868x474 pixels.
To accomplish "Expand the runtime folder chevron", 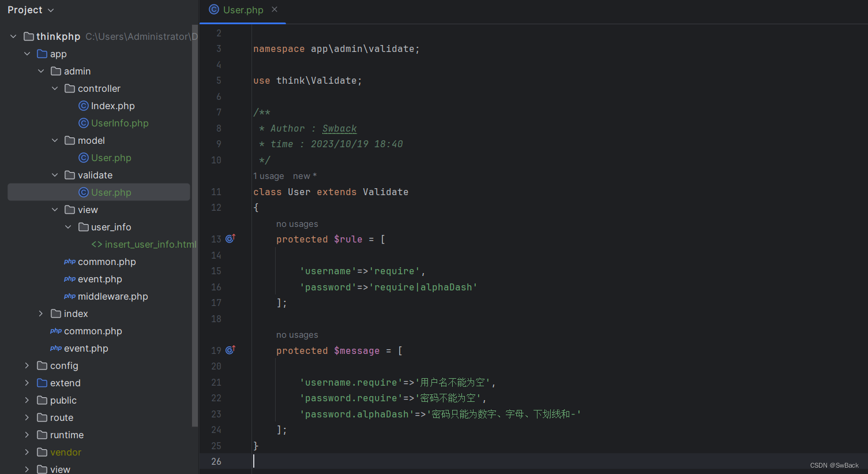I will click(27, 435).
